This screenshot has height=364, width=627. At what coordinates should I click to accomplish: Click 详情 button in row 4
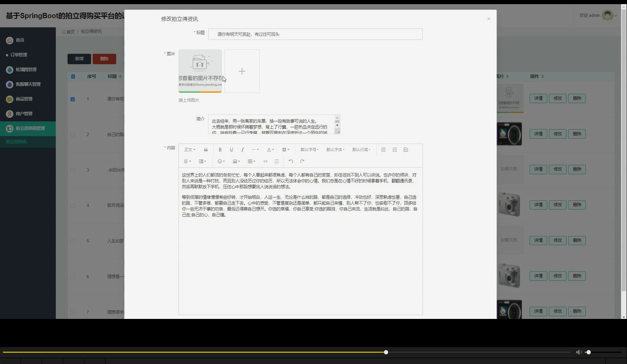[x=538, y=205]
